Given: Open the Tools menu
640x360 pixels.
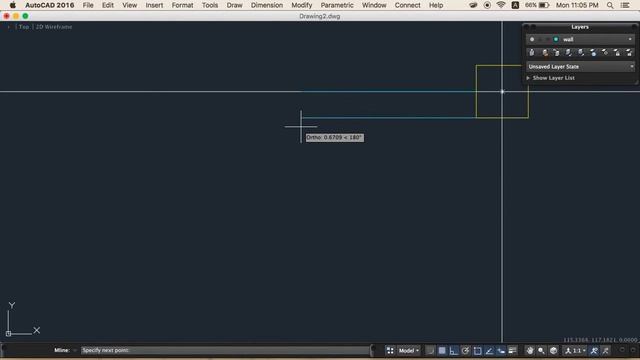Looking at the screenshot, I should click(x=210, y=5).
